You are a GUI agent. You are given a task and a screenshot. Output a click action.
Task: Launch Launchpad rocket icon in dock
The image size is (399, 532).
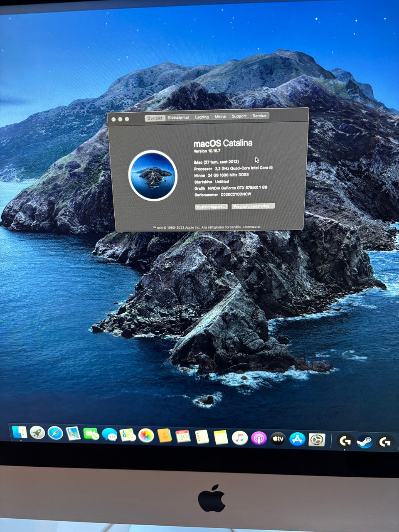pos(37,433)
